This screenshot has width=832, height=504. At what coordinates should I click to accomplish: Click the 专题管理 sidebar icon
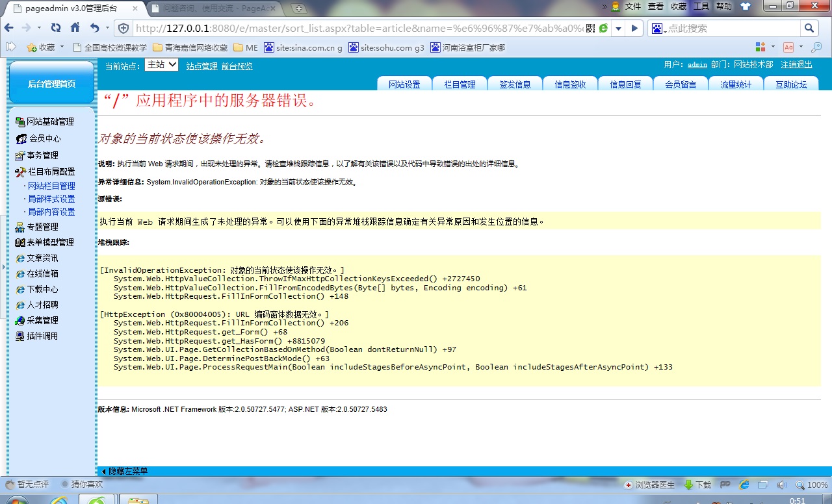(x=20, y=227)
